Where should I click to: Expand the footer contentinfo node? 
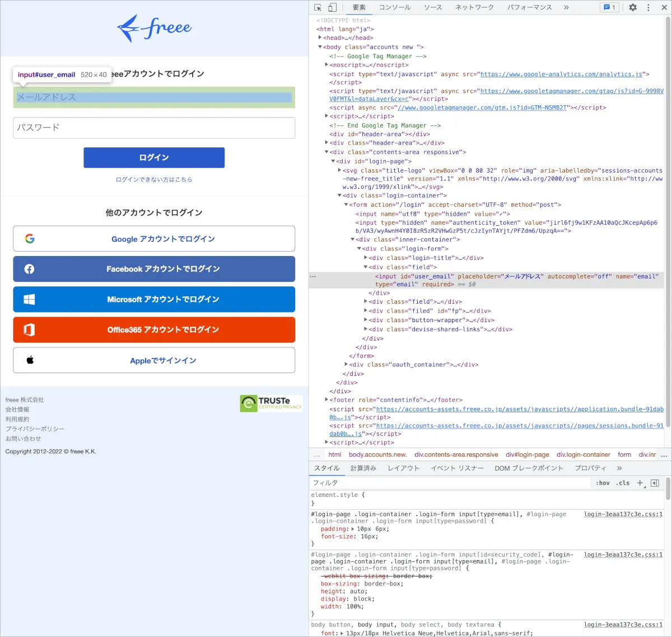326,400
